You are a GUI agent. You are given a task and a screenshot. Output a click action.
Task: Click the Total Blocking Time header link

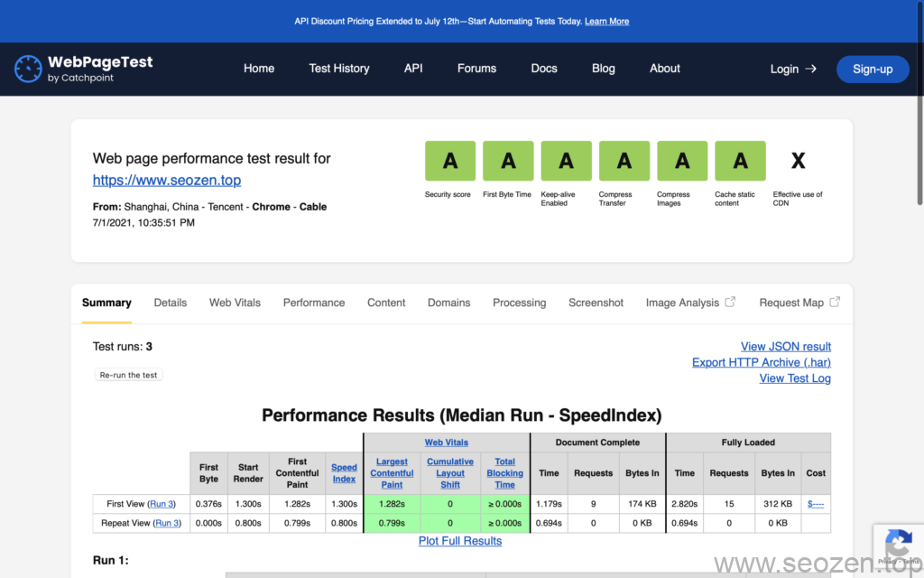tap(505, 473)
